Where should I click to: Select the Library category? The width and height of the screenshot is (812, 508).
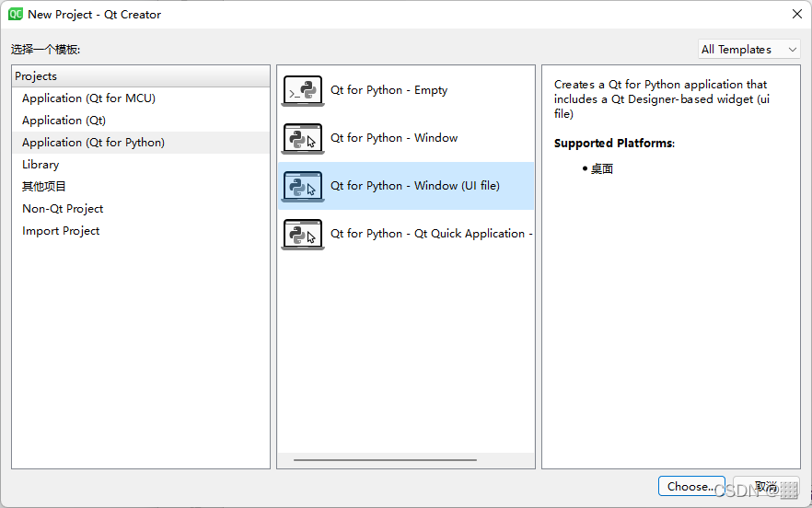point(140,165)
